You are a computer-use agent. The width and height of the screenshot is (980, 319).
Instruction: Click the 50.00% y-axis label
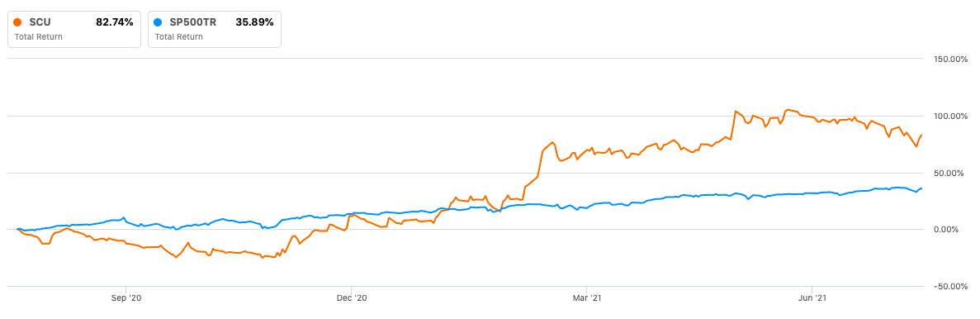tap(951, 173)
